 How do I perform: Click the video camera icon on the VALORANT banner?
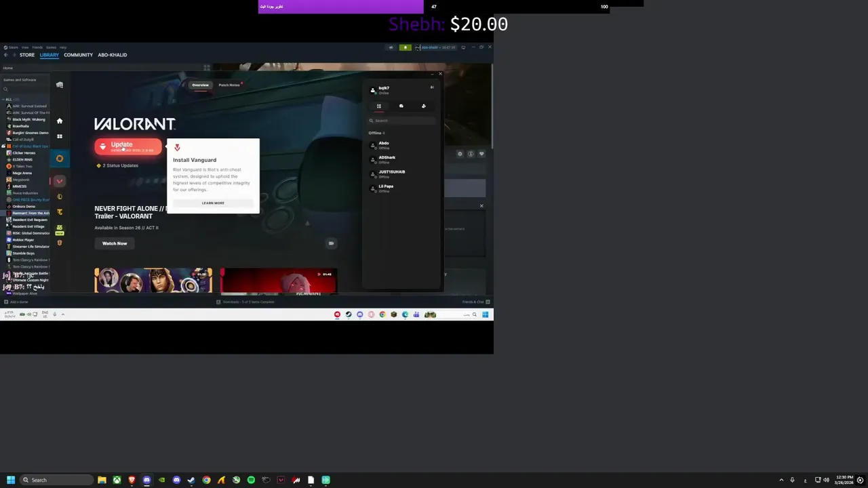(x=331, y=243)
